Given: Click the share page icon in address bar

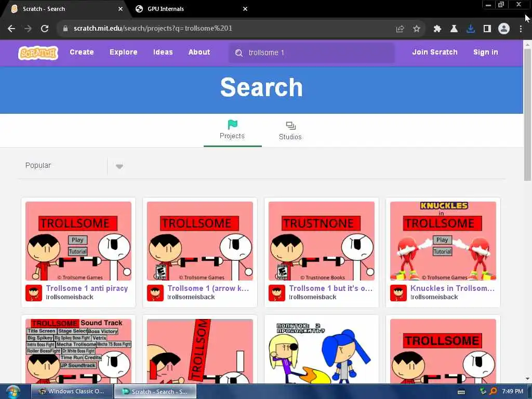Looking at the screenshot, I should click(x=400, y=29).
